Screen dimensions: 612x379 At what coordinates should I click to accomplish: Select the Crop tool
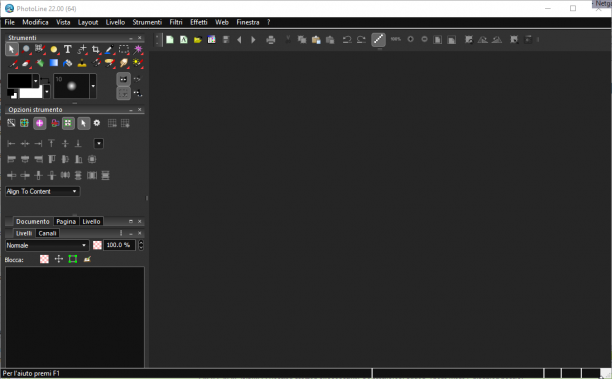point(96,49)
